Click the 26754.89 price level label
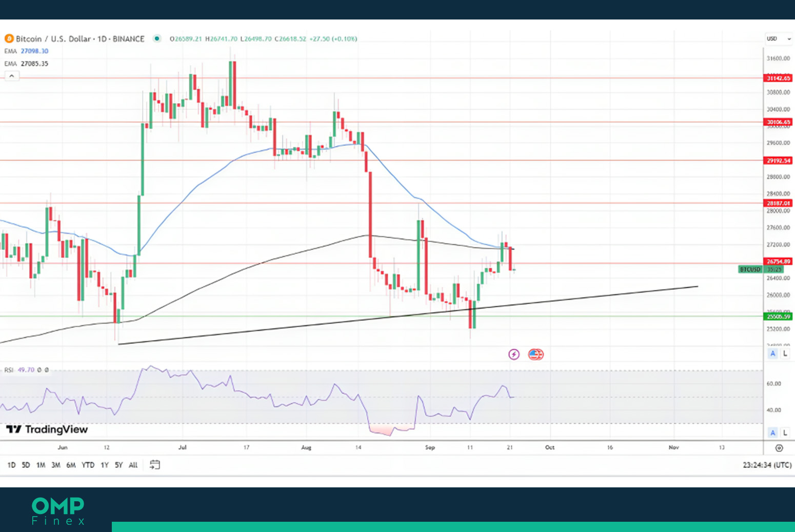The height and width of the screenshot is (532, 795). click(779, 262)
